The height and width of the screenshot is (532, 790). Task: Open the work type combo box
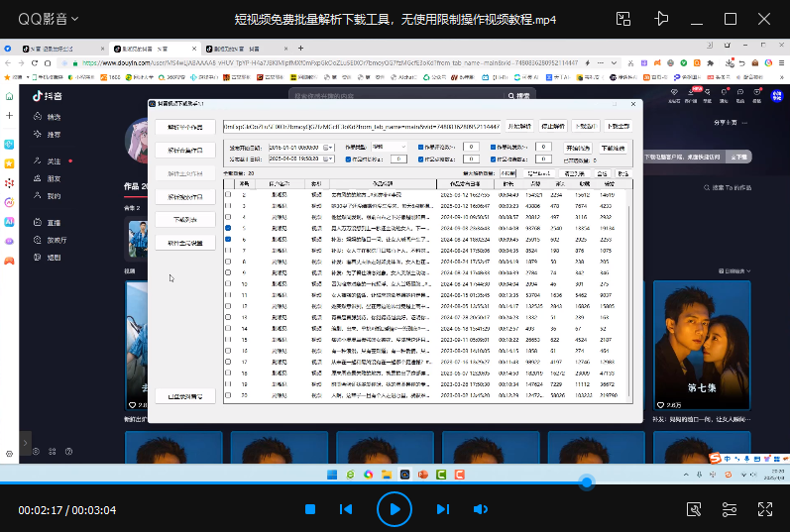389,147
